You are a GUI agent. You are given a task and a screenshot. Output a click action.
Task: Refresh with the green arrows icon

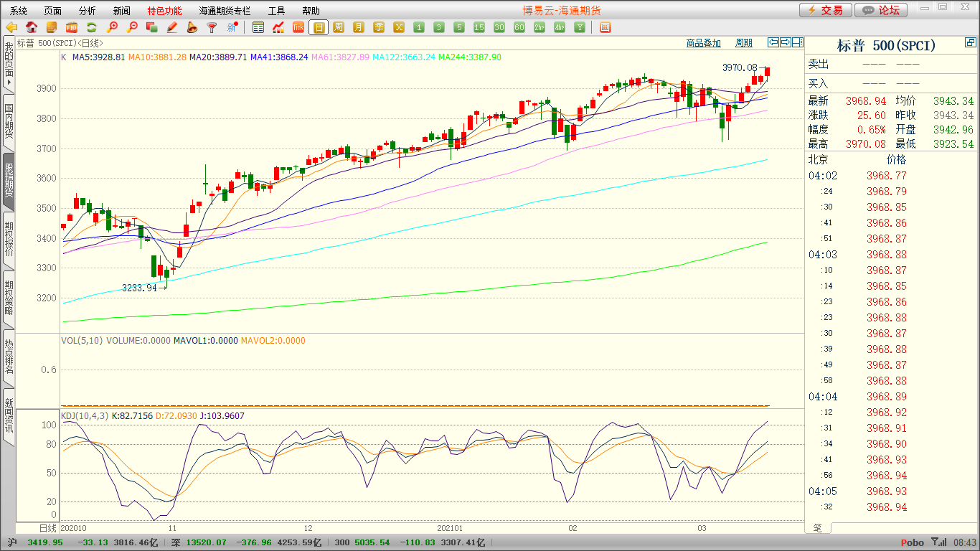coord(92,27)
